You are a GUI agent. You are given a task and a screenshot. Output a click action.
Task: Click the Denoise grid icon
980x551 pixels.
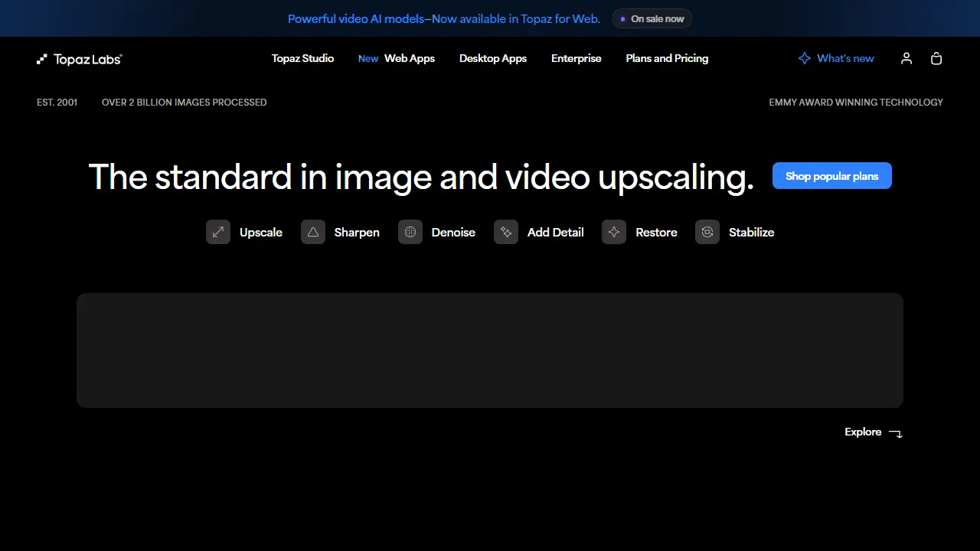pos(410,232)
